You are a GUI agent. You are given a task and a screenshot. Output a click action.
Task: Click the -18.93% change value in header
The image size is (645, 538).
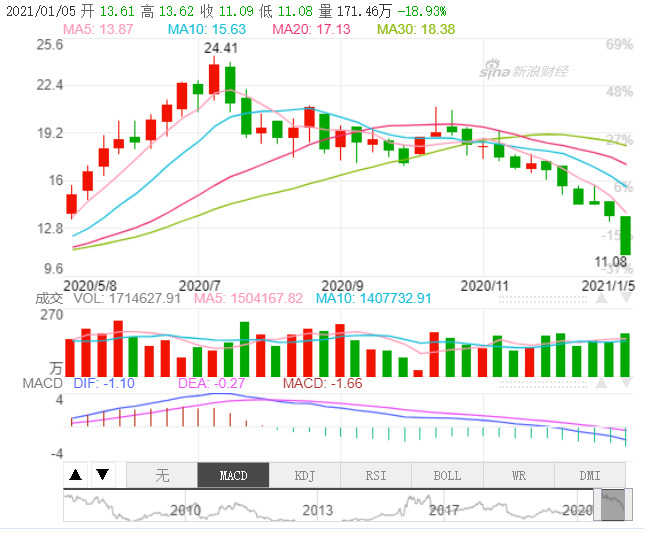tap(422, 11)
